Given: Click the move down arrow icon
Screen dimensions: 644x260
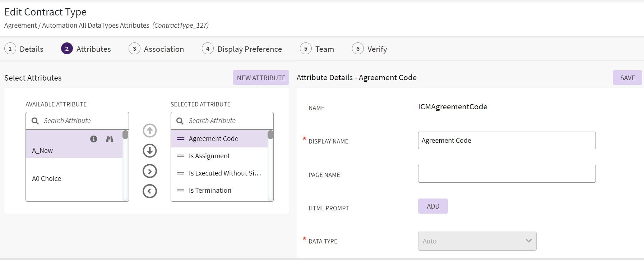Looking at the screenshot, I should coord(150,151).
